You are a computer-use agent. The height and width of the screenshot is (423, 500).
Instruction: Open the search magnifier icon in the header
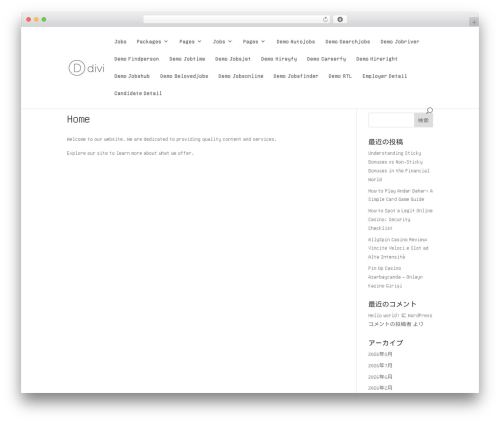point(429,110)
